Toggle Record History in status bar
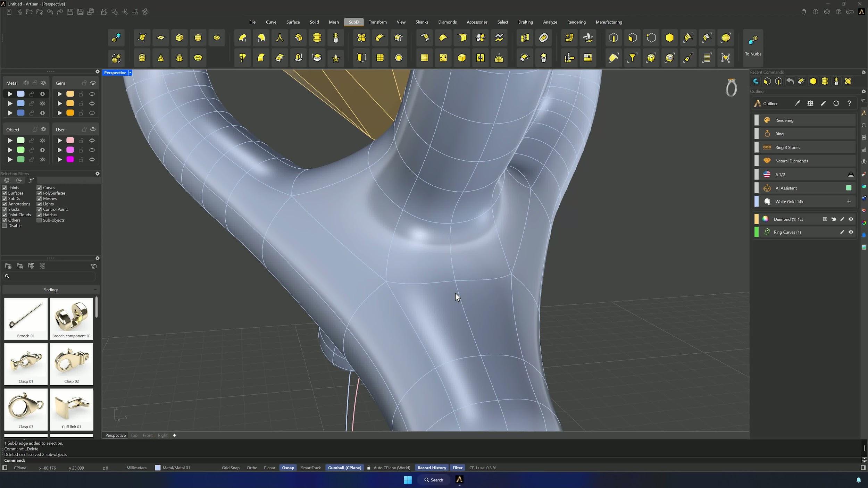868x488 pixels. [432, 468]
